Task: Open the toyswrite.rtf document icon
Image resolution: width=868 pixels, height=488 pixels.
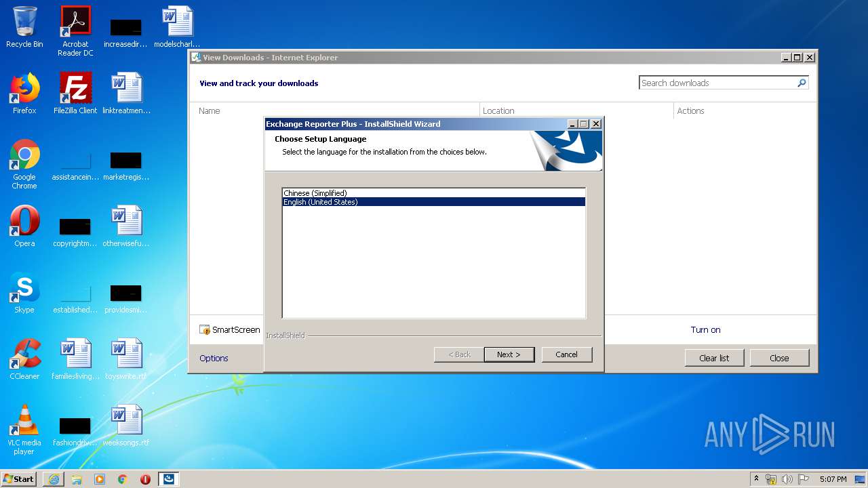Action: click(126, 359)
